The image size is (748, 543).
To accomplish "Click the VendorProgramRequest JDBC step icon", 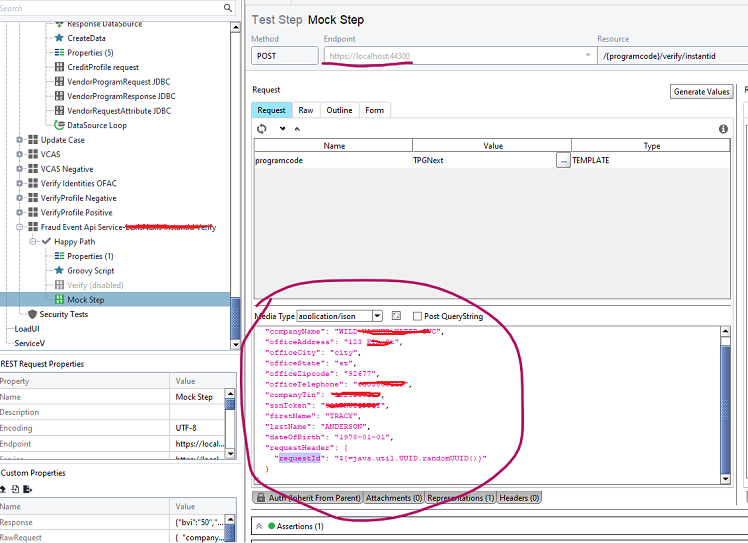I will pyautogui.click(x=59, y=82).
